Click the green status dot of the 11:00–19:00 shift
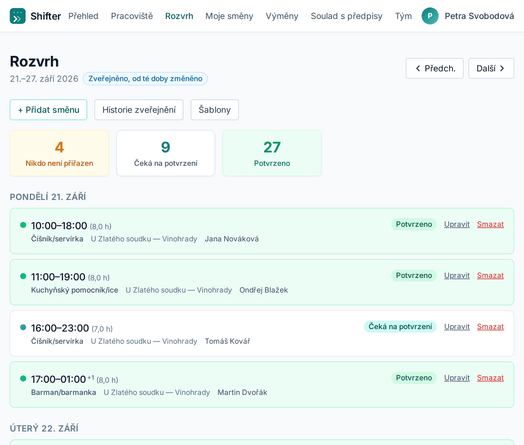 tap(23, 276)
